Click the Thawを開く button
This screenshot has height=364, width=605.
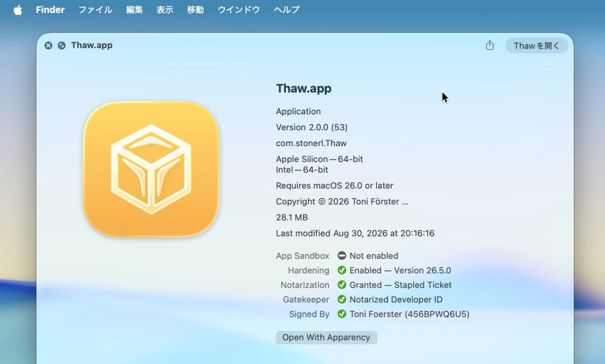tap(536, 45)
